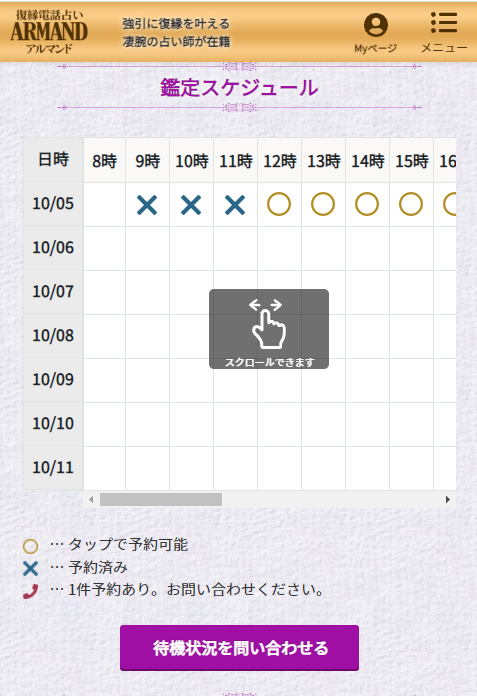Screen dimensions: 477x696
Task: Click the ARMAND site logo
Action: [49, 32]
